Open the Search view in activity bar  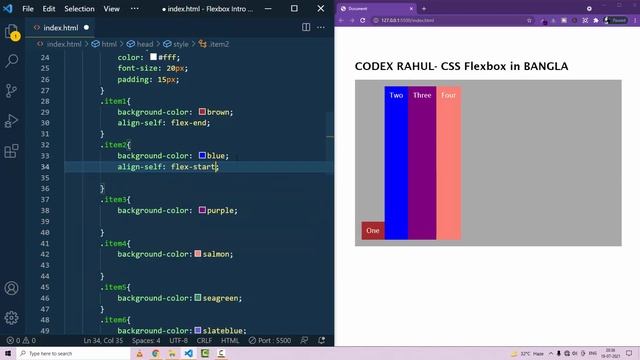tap(11, 61)
